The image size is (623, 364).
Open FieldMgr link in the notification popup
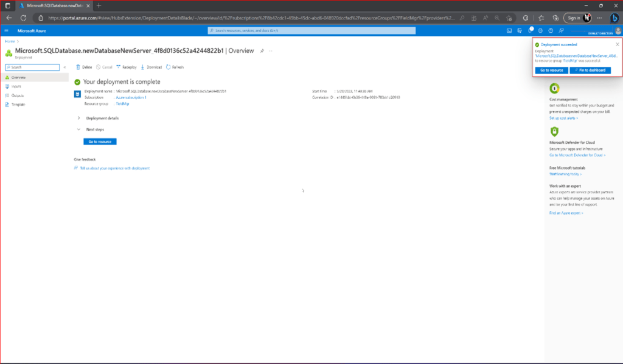569,61
